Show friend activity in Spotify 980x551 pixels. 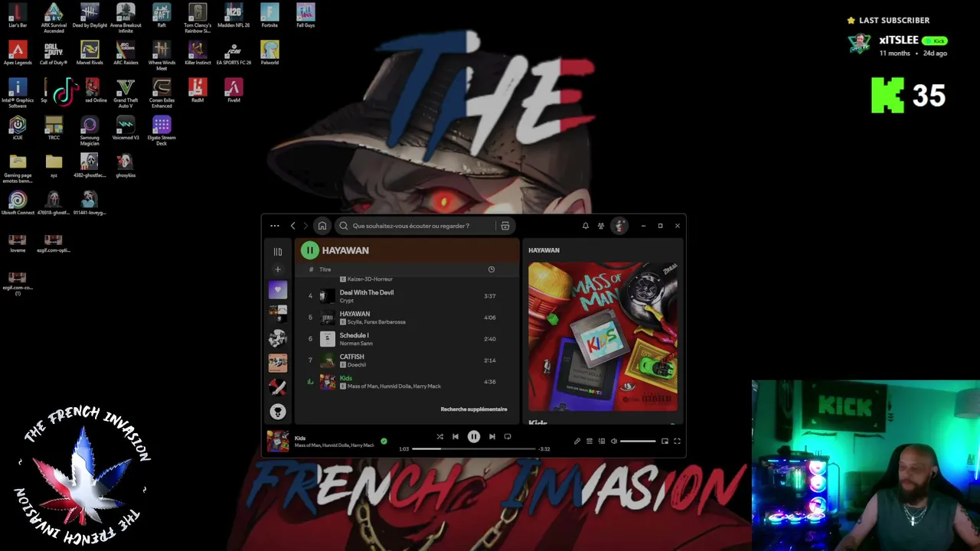tap(601, 226)
